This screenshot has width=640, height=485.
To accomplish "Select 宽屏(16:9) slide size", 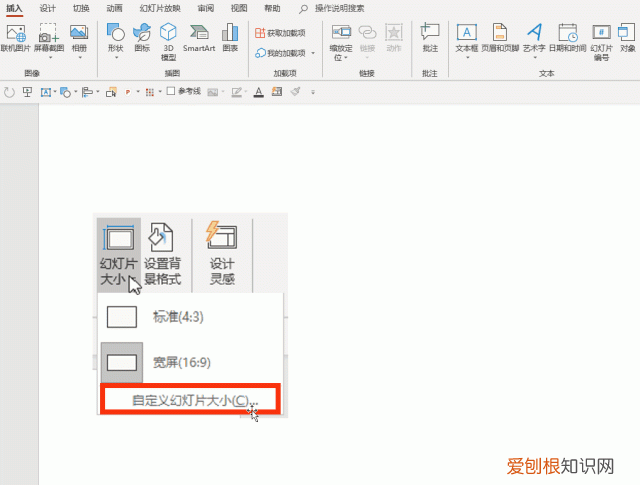I will tap(191, 363).
